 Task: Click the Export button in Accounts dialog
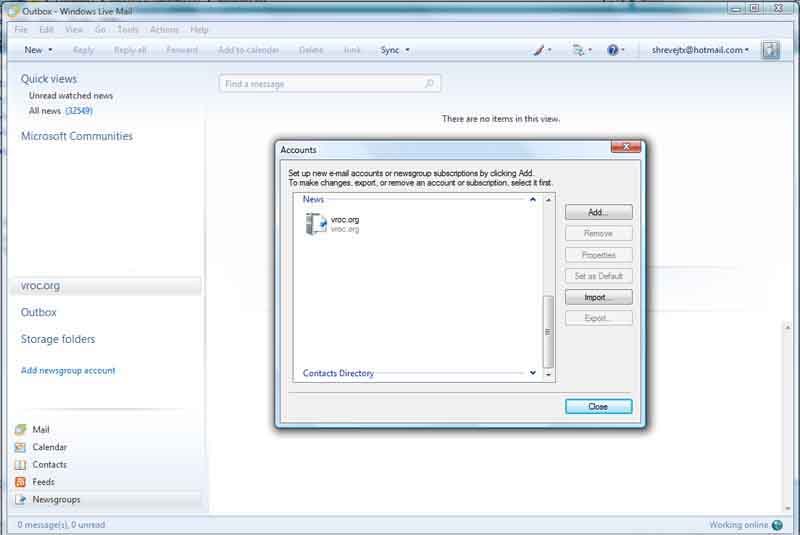(598, 318)
